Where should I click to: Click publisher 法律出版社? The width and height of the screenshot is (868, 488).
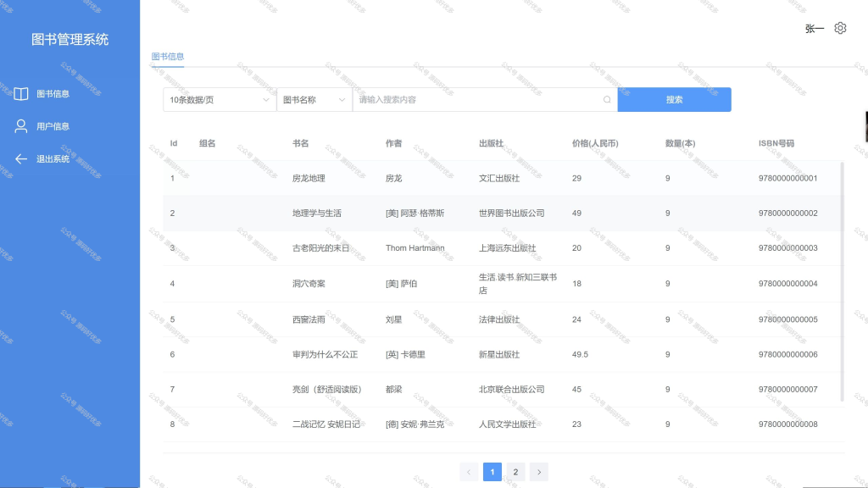pos(499,319)
